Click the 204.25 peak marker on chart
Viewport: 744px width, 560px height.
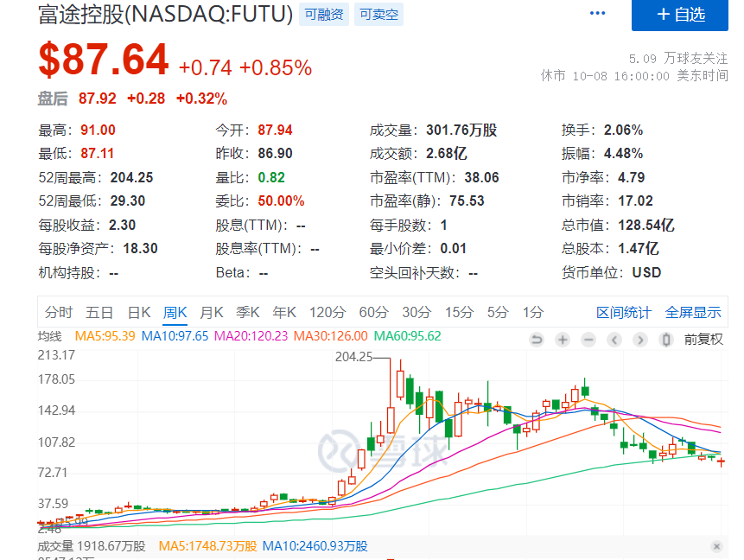click(x=354, y=357)
